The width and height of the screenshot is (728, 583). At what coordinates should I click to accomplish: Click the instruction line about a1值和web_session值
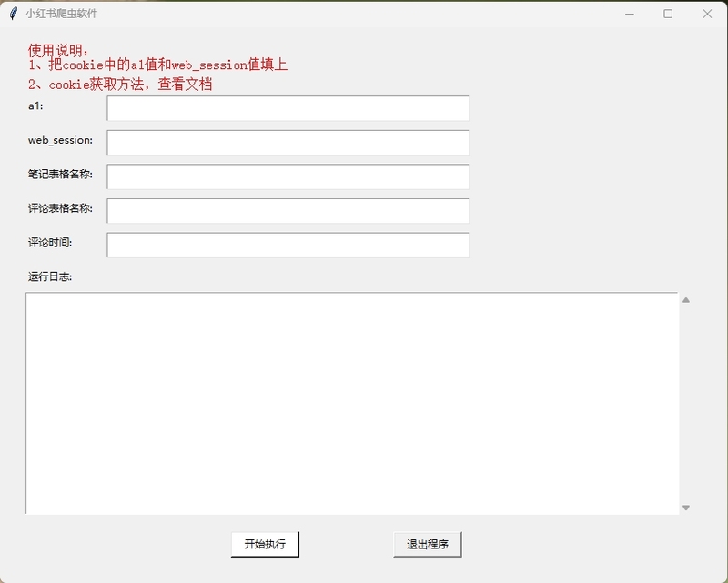pyautogui.click(x=157, y=65)
